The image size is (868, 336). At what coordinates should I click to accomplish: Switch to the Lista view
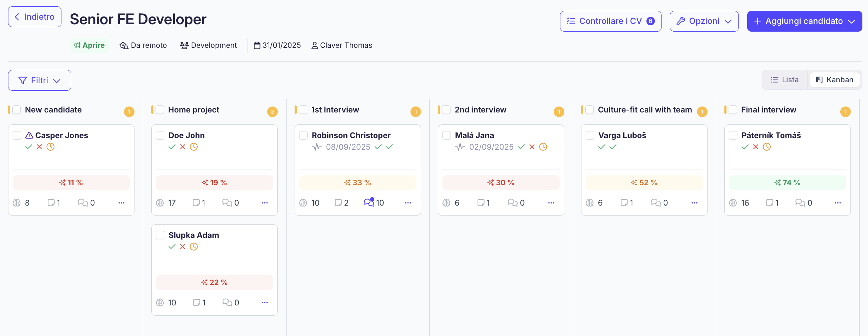784,80
